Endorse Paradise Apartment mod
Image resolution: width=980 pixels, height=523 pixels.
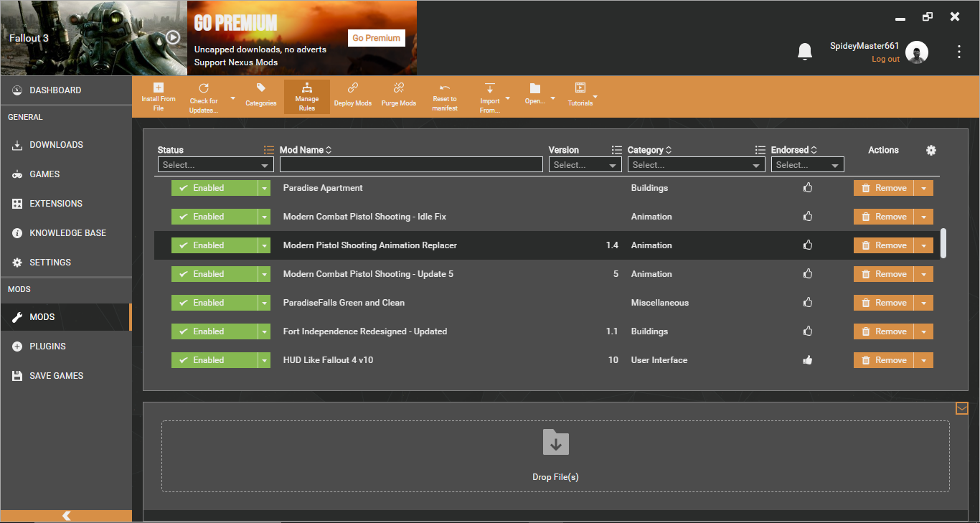808,188
